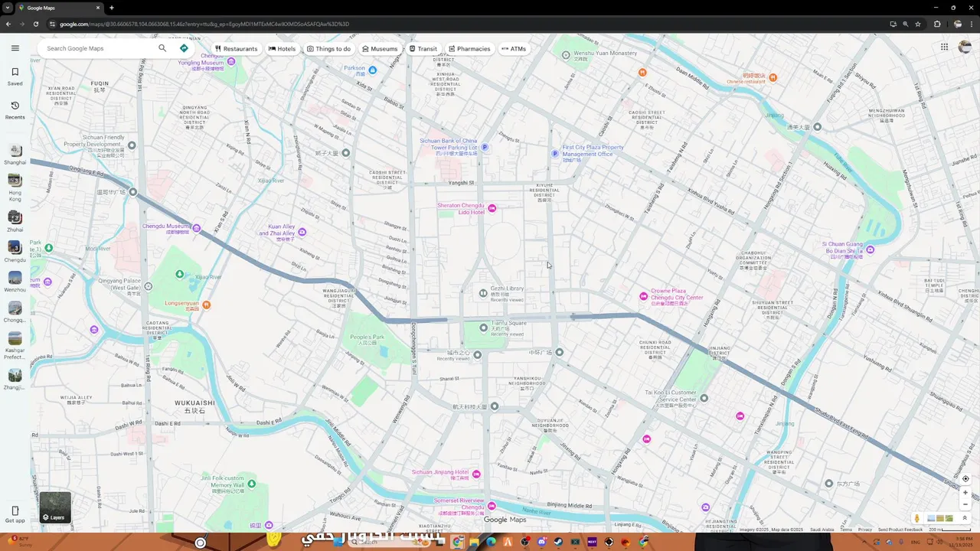Open the Terms link
980x551 pixels.
846,530
